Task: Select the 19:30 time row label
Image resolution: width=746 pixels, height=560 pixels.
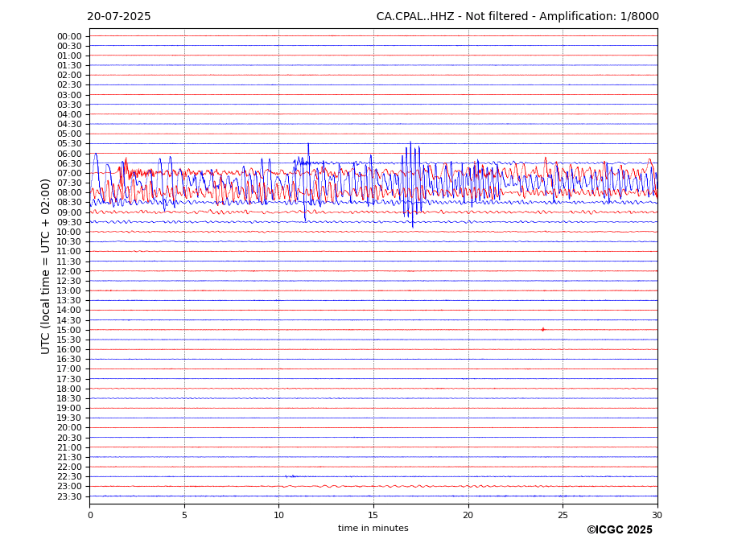Action: pos(69,418)
